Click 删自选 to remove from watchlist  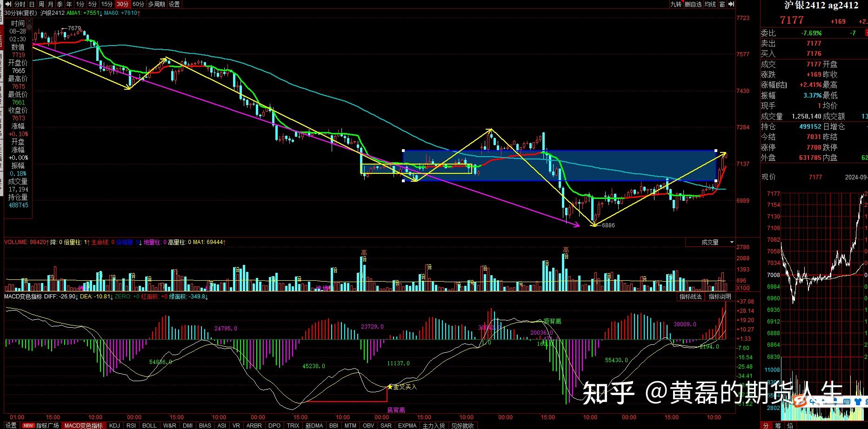click(693, 4)
